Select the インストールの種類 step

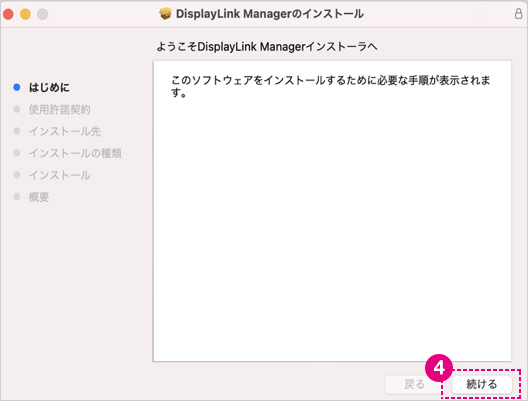75,153
